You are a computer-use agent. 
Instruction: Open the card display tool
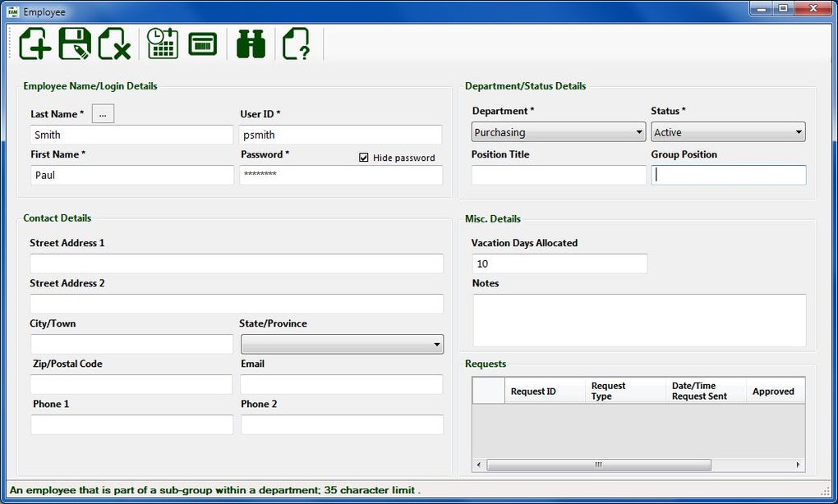[x=202, y=44]
